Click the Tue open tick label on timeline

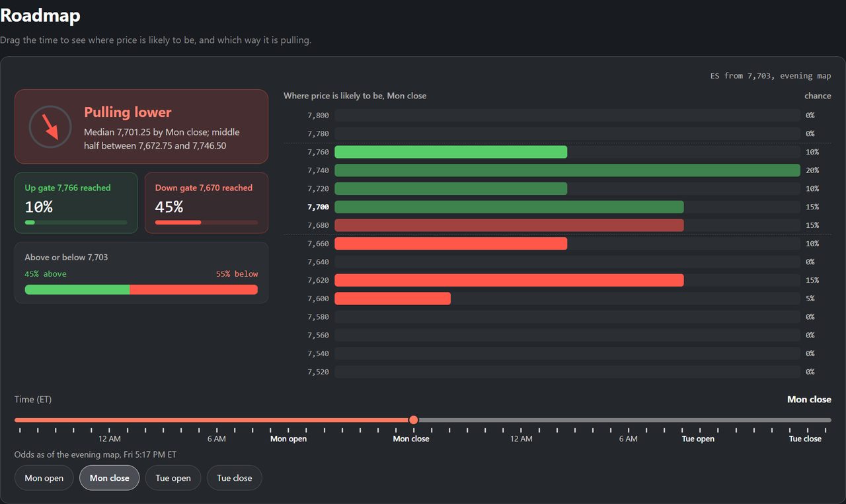click(x=699, y=439)
